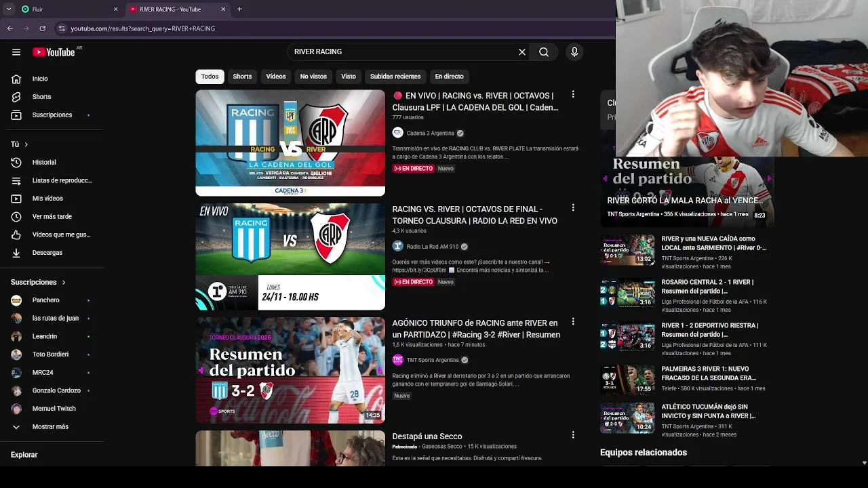
Task: Open a new browser tab
Action: (239, 9)
